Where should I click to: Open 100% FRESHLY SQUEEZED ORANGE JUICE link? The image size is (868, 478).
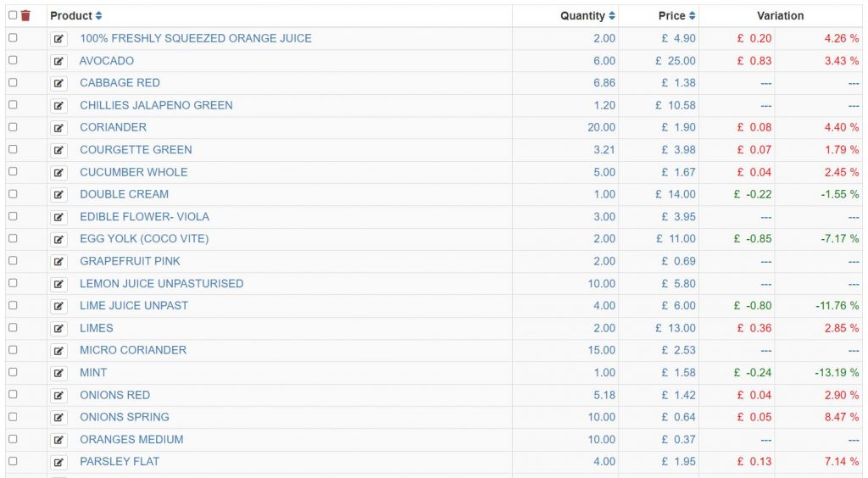coord(196,38)
